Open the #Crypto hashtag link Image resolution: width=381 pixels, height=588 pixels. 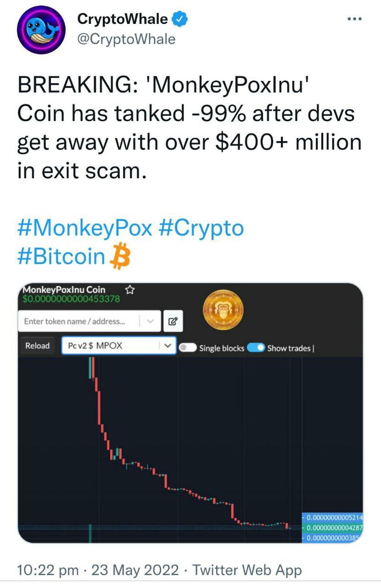tap(201, 228)
